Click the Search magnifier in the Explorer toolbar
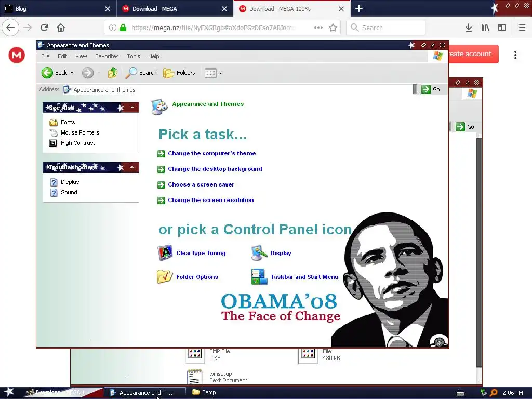The height and width of the screenshot is (399, 532). point(131,73)
